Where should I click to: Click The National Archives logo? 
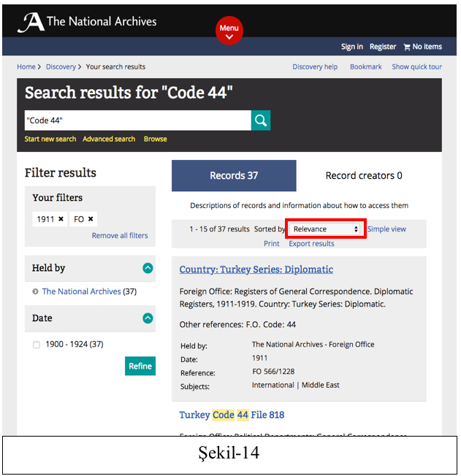click(87, 22)
